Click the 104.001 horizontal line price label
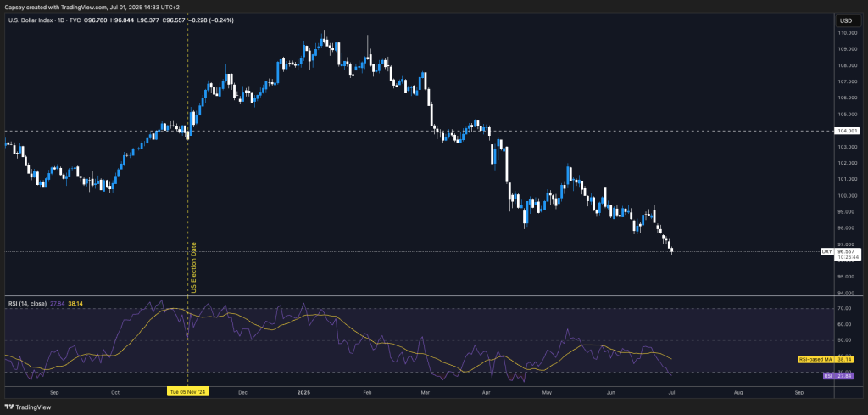This screenshot has height=415, width=868. click(x=845, y=131)
